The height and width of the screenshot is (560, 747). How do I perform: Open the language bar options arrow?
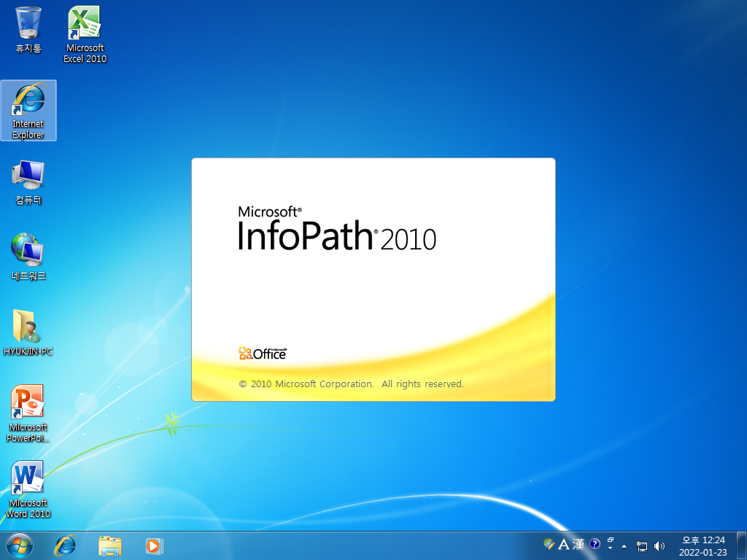point(611,548)
